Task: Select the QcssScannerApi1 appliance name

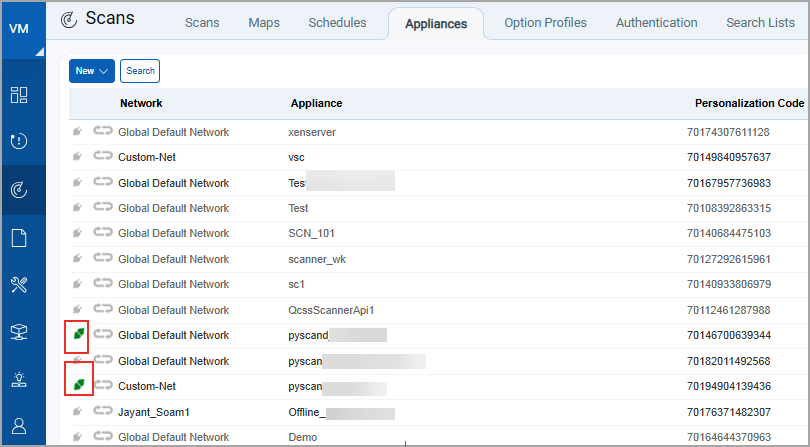Action: point(331,310)
